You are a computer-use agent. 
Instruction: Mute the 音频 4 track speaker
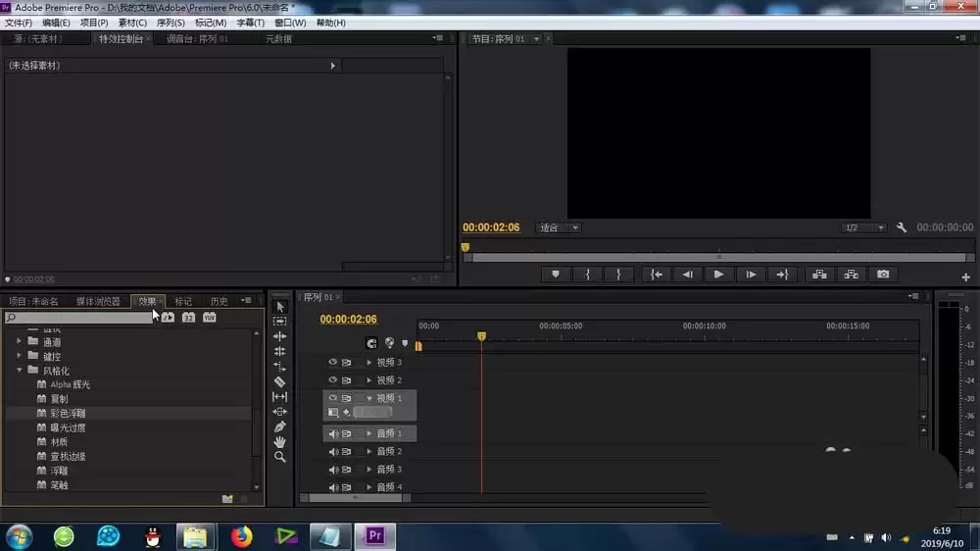coord(333,486)
